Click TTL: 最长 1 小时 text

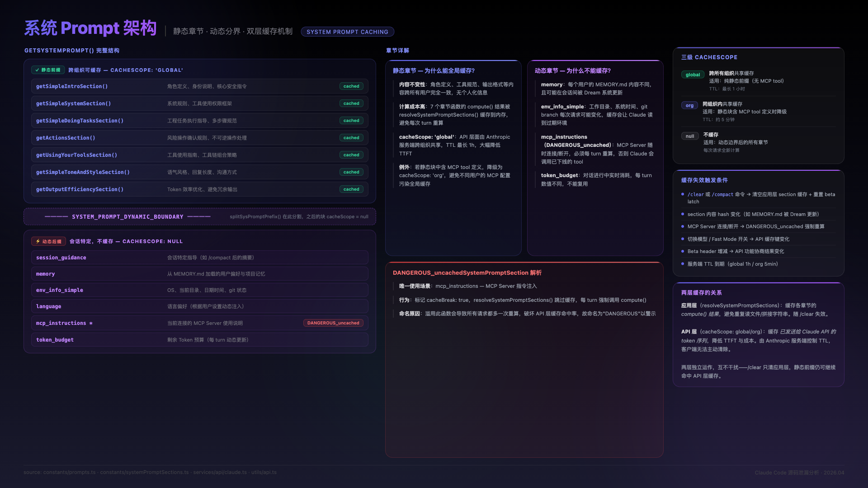[727, 89]
